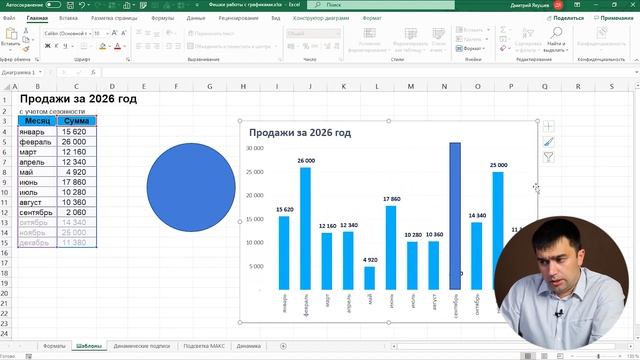Open the cell Формат dropdown
Screen dimensions: 640x360
point(471,49)
